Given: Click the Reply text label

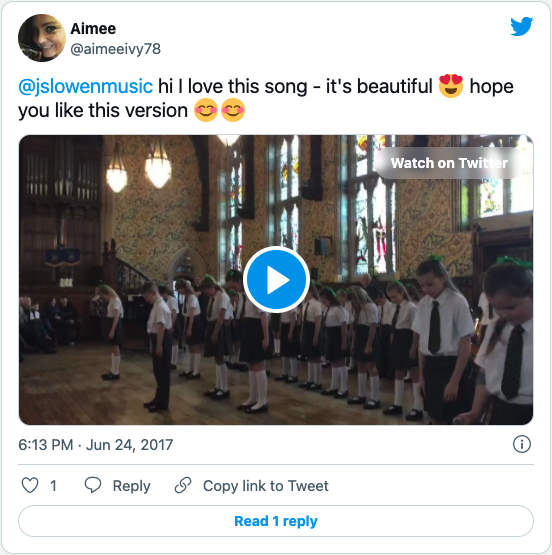Looking at the screenshot, I should point(131,486).
